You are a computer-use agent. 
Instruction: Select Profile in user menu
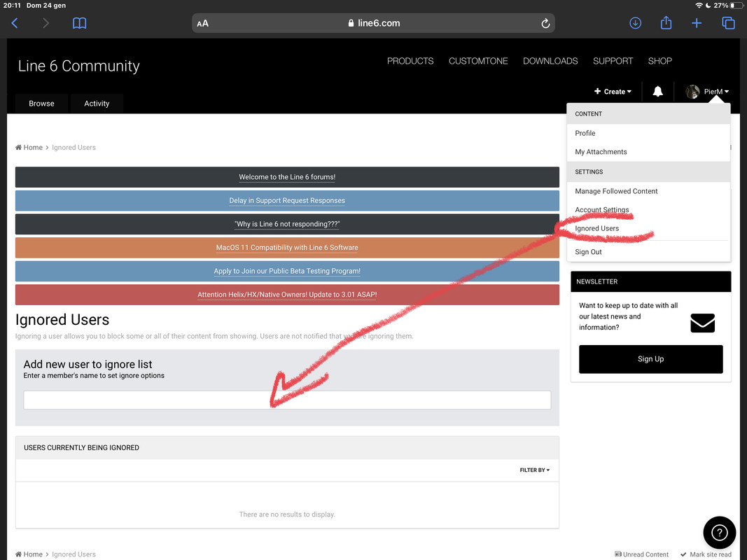click(x=585, y=133)
